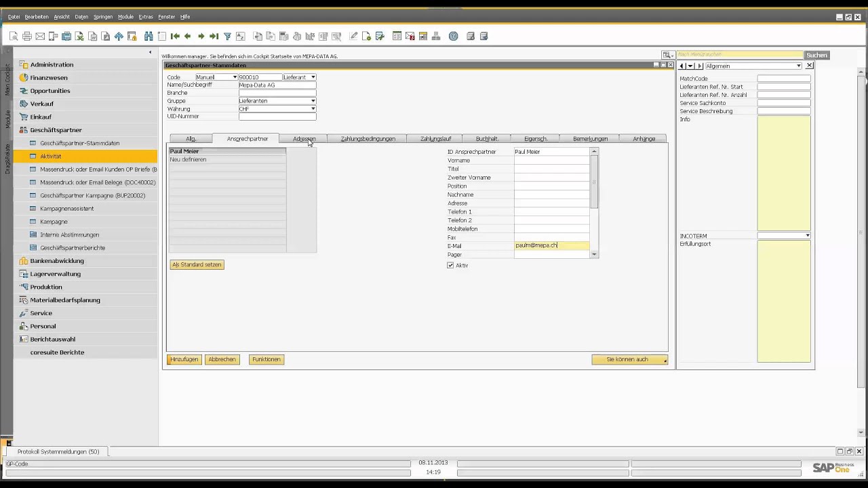Switch to the Allg. tab
This screenshot has width=868, height=488.
(191, 138)
